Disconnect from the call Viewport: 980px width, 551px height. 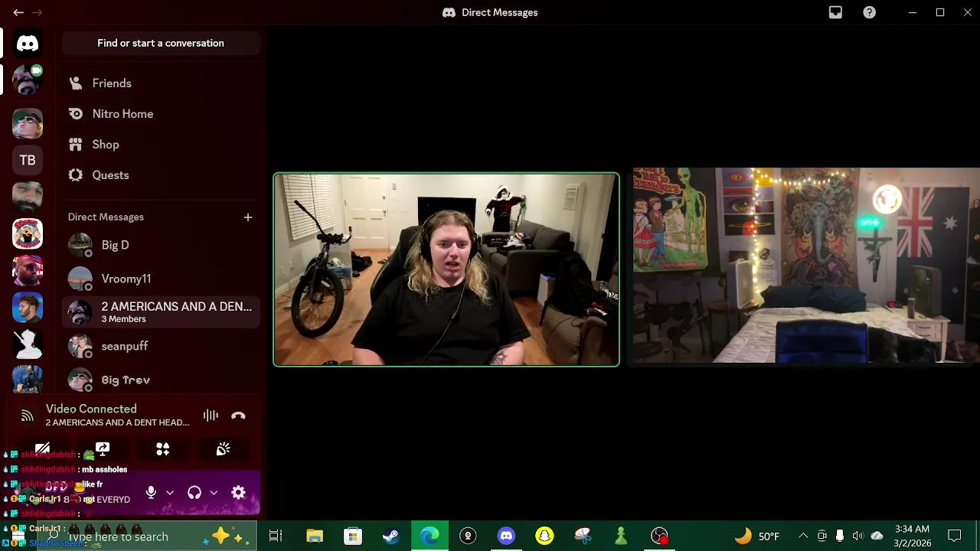pos(238,416)
